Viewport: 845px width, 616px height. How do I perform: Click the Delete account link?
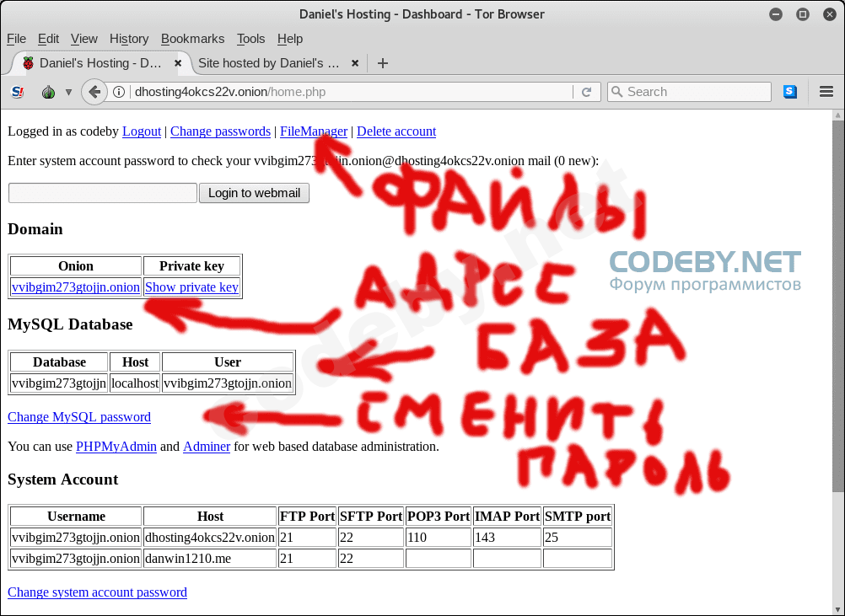[x=396, y=131]
